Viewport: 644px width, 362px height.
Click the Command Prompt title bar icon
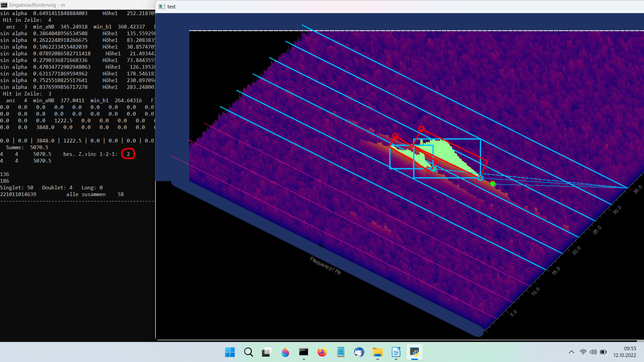click(4, 5)
